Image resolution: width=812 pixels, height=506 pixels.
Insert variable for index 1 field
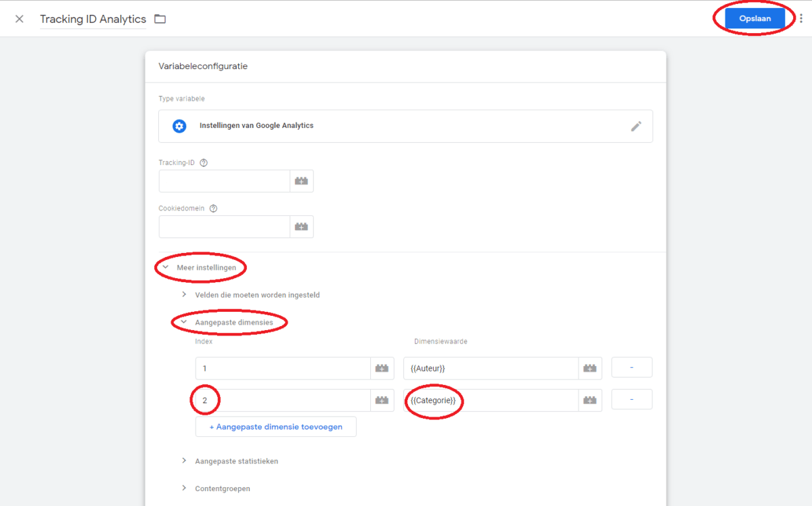click(382, 368)
